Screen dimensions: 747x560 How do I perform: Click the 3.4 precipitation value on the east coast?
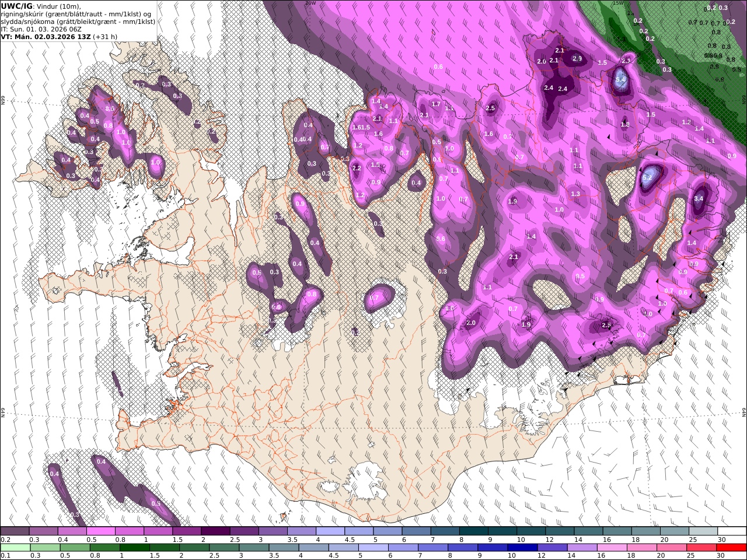[699, 198]
